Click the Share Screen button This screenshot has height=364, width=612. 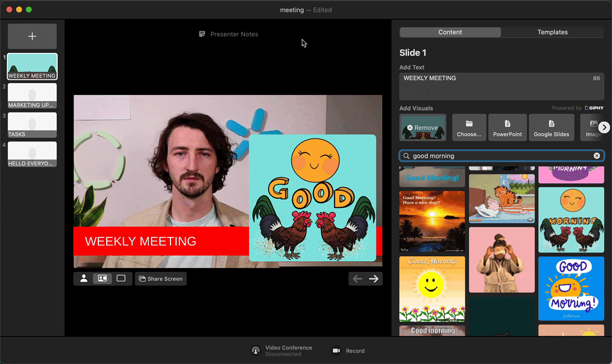point(160,279)
